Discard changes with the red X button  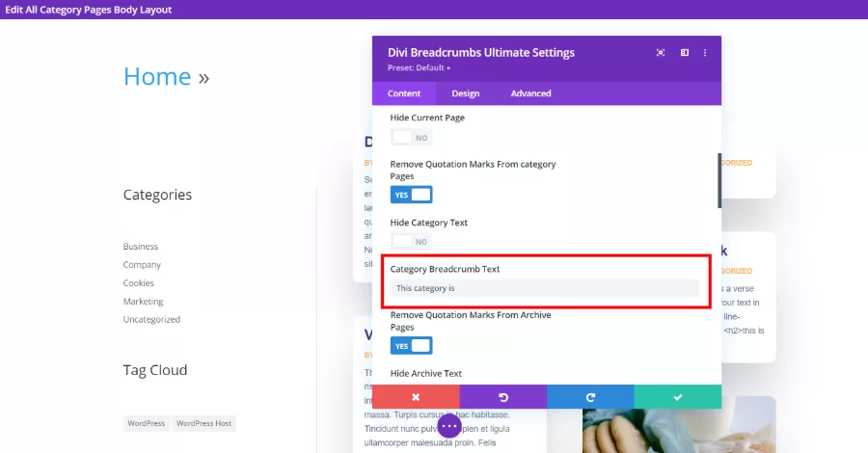[416, 396]
